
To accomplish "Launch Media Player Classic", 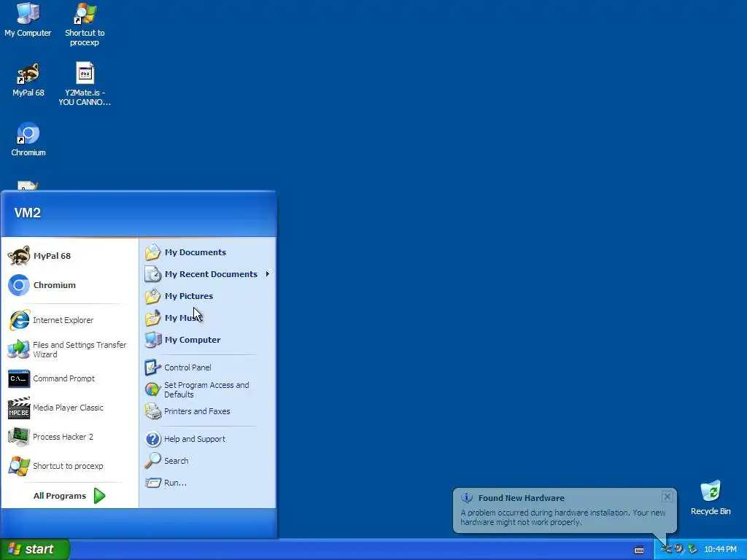I will coord(69,408).
